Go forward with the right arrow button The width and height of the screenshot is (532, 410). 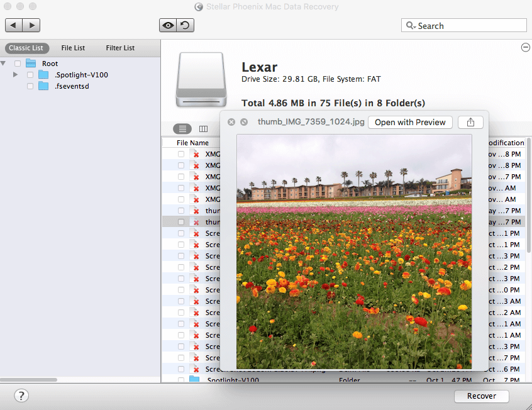click(31, 25)
